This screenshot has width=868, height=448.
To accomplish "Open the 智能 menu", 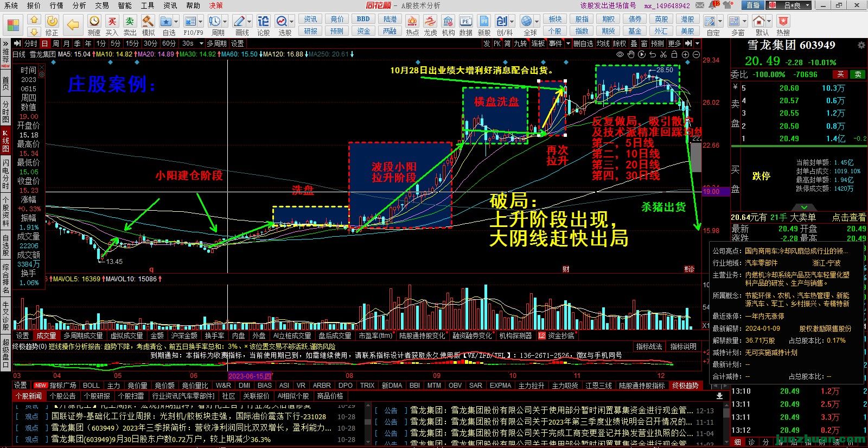I will 125,5.
